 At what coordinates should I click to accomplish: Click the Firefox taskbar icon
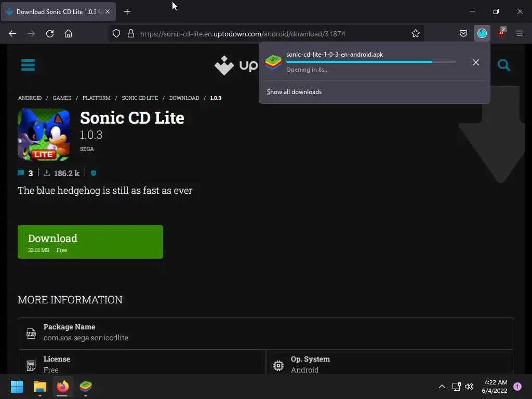pyautogui.click(x=62, y=387)
